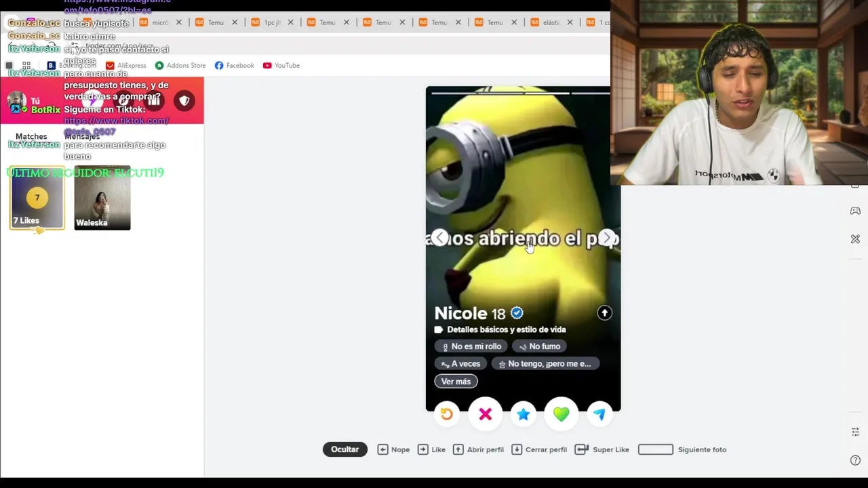Open the YouTube bookmark
The height and width of the screenshot is (488, 868).
281,66
